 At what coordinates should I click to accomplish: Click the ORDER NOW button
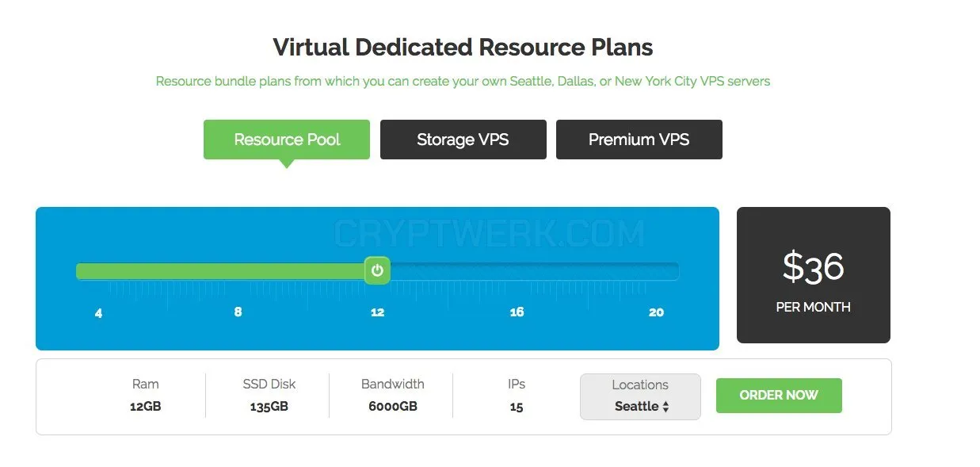coord(779,395)
